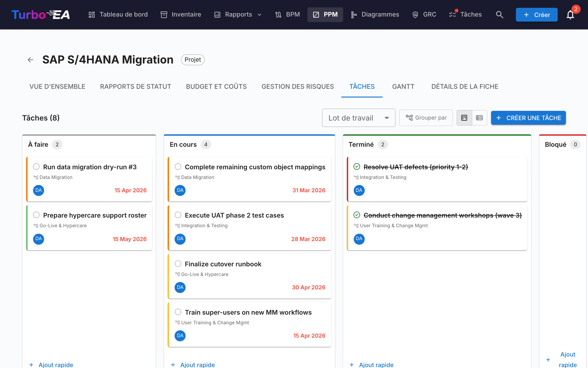Click the Rapports chart icon
The height and width of the screenshot is (368, 588).
(217, 14)
